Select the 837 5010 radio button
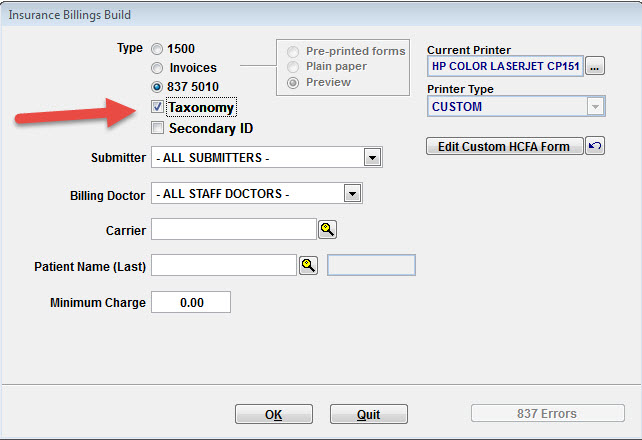Viewport: 642px width, 440px height. point(157,87)
